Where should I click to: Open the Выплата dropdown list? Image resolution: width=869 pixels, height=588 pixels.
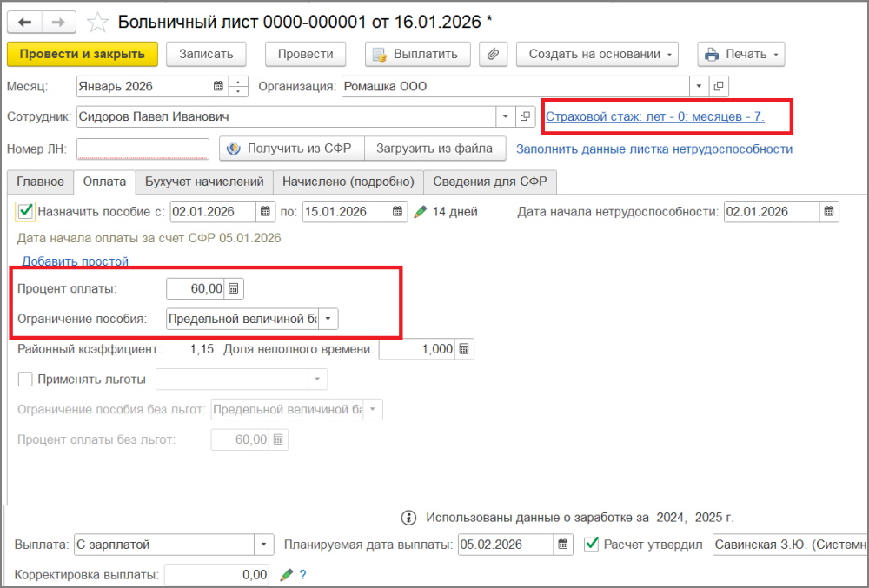point(264,545)
